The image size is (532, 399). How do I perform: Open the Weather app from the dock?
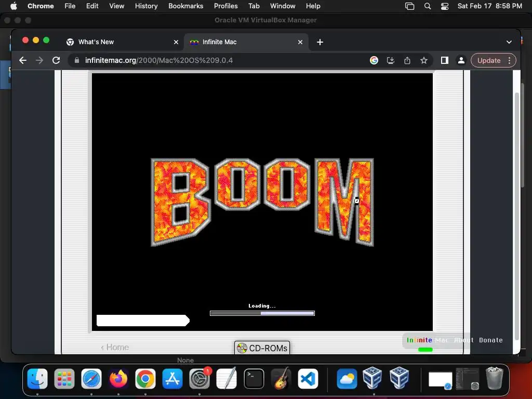347,379
